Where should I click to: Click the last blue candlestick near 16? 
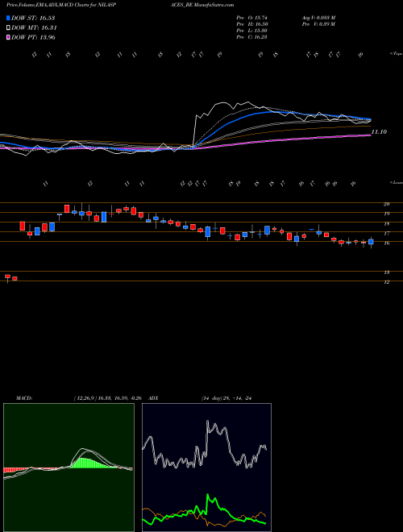371,242
